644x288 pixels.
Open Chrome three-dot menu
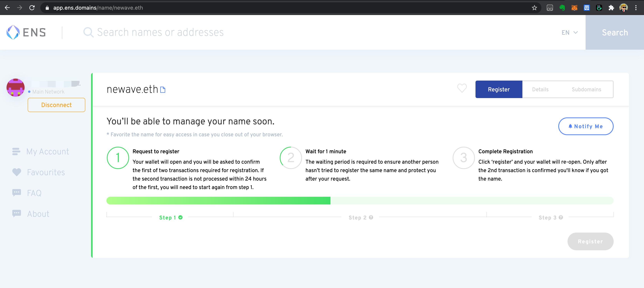[x=636, y=8]
